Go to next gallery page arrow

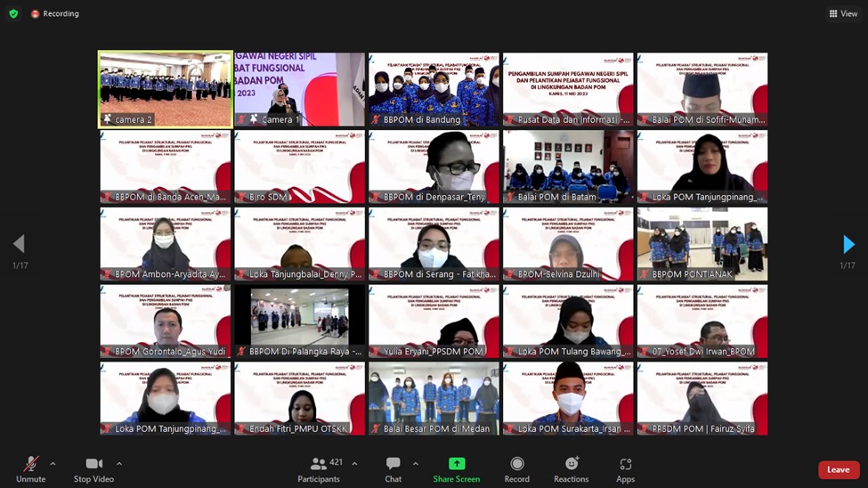pos(848,245)
